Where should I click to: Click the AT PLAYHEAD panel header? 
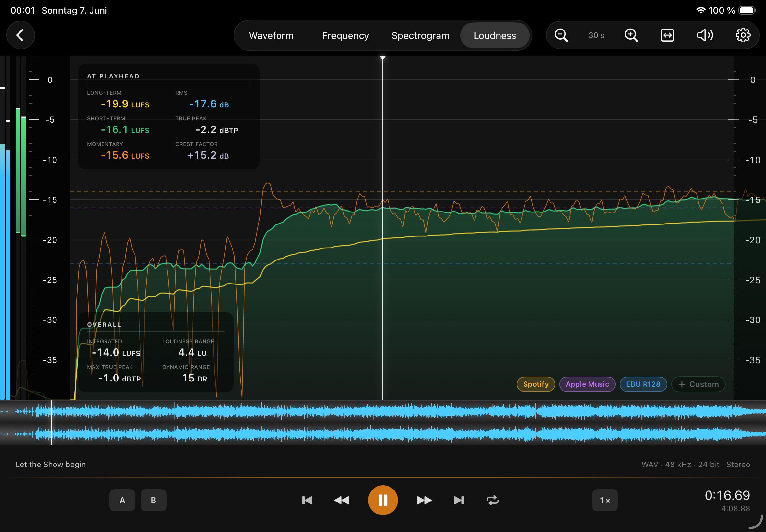tap(113, 76)
